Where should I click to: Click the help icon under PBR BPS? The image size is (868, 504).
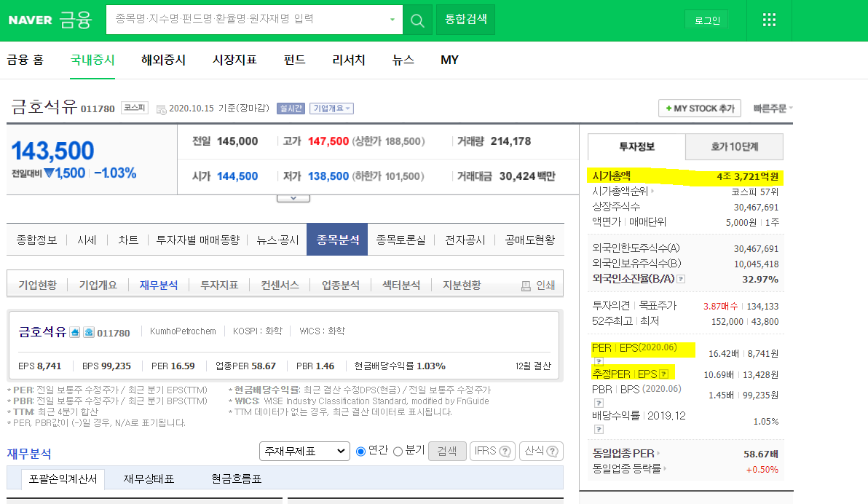pos(599,403)
